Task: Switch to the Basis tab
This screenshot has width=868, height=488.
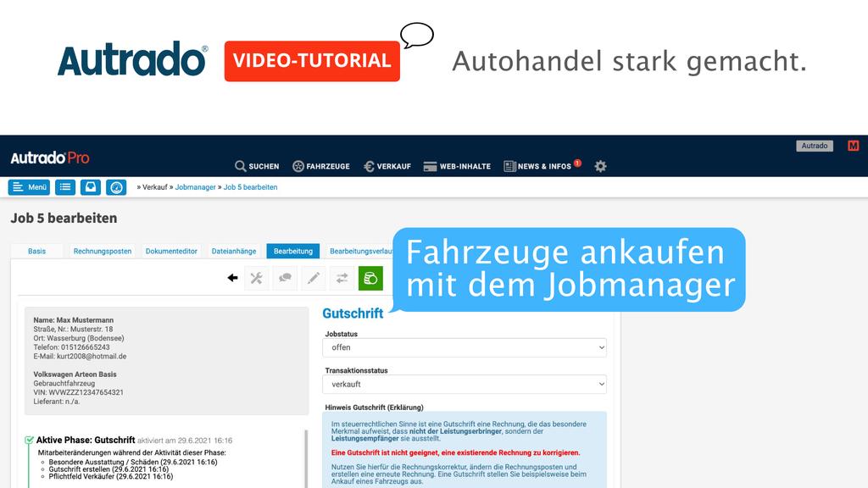Action: click(37, 251)
